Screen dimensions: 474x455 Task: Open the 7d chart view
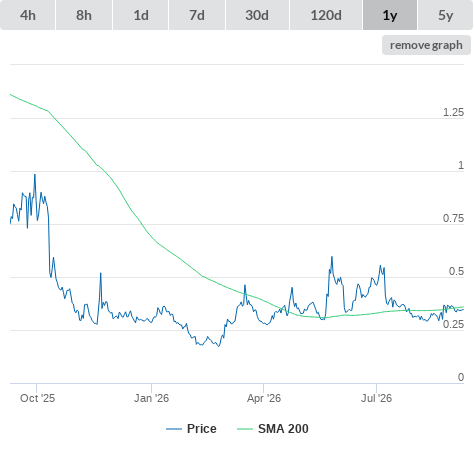[197, 15]
